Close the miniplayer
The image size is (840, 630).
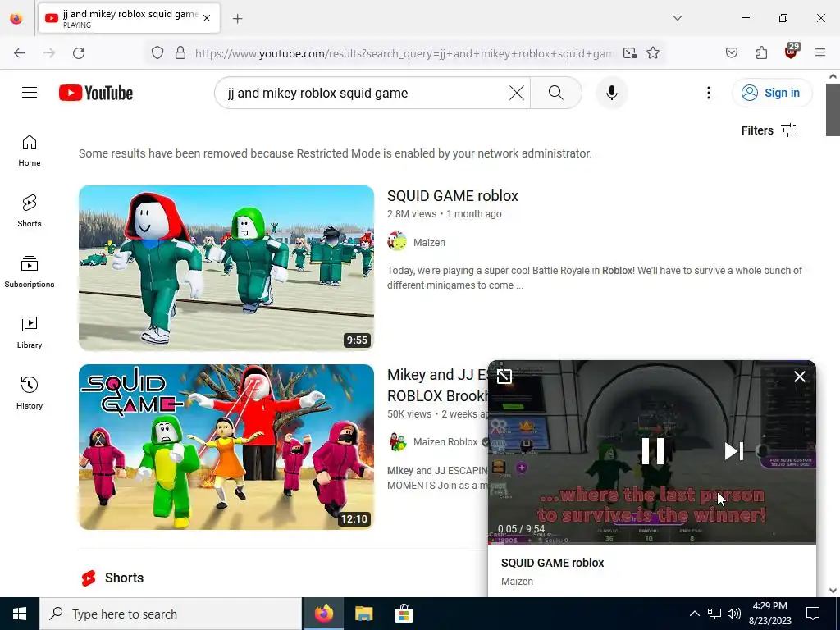[799, 377]
